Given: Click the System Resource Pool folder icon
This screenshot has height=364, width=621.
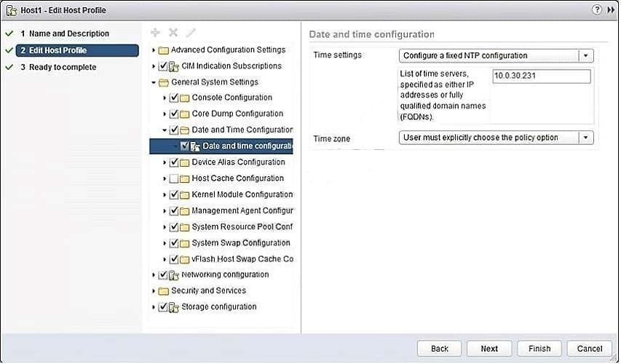Looking at the screenshot, I should point(185,227).
